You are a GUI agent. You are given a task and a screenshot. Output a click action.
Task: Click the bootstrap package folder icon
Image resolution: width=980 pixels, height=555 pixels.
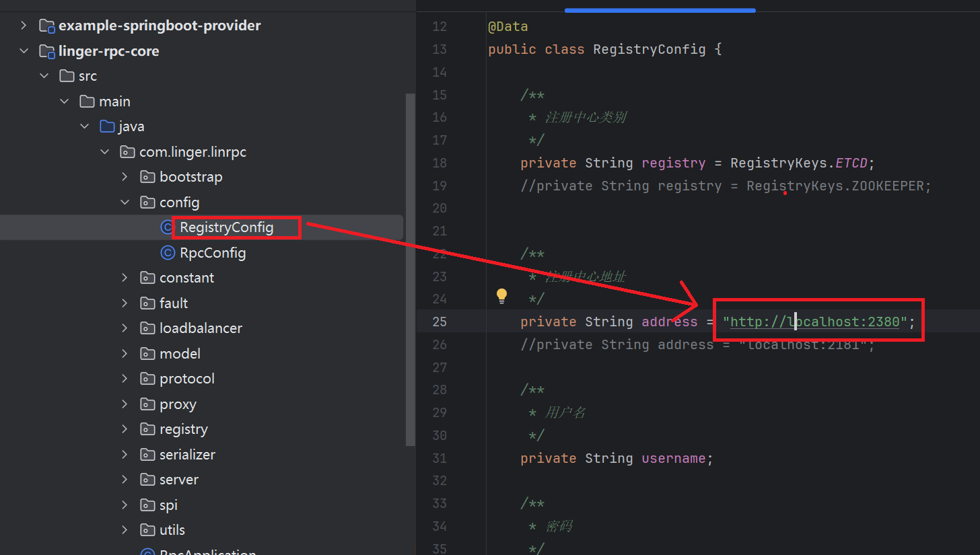[147, 177]
